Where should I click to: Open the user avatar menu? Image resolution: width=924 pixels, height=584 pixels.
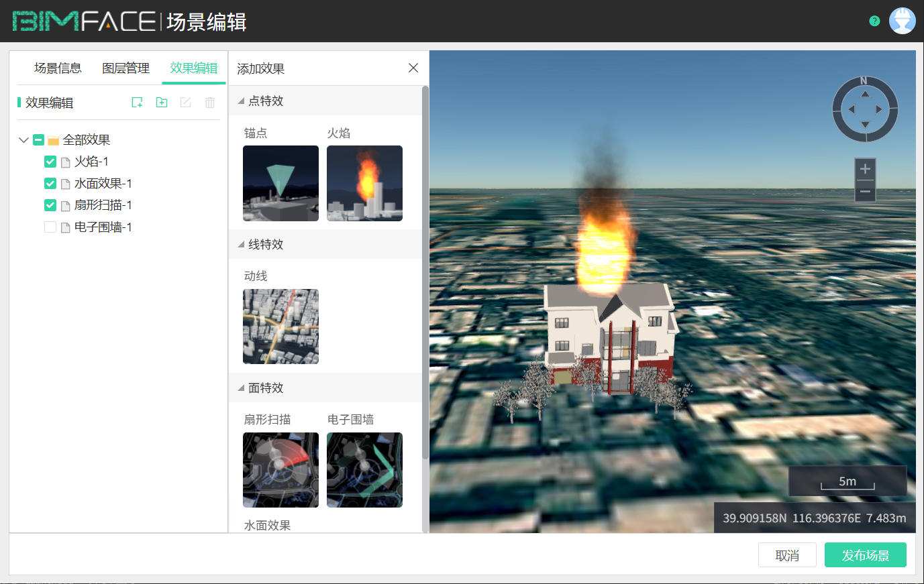point(902,21)
